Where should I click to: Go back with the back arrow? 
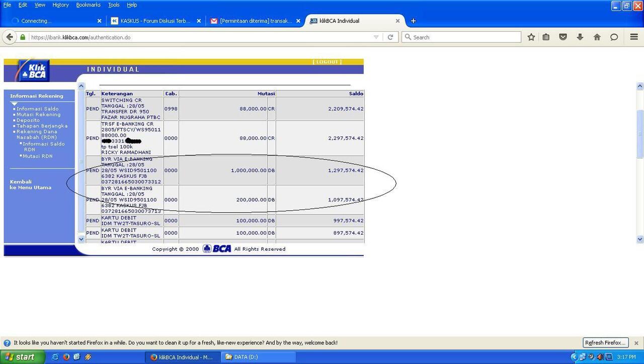pyautogui.click(x=9, y=37)
